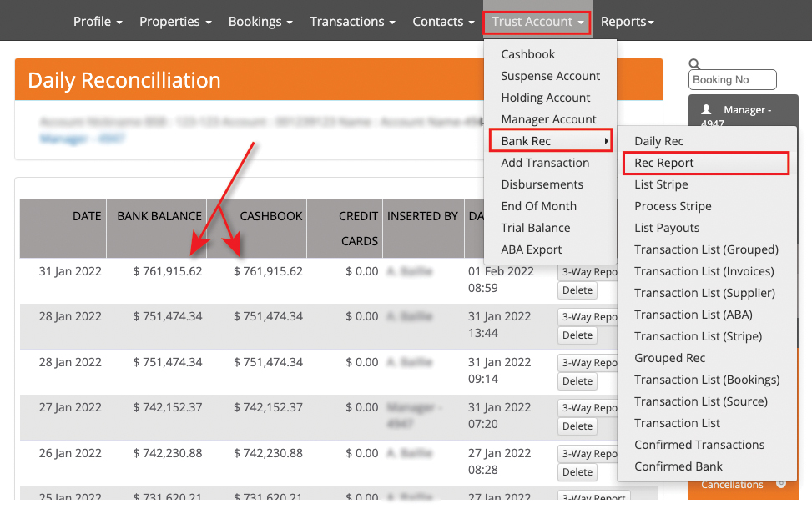Click End Of Month menu entry
Image resolution: width=812 pixels, height=509 pixels.
(538, 206)
